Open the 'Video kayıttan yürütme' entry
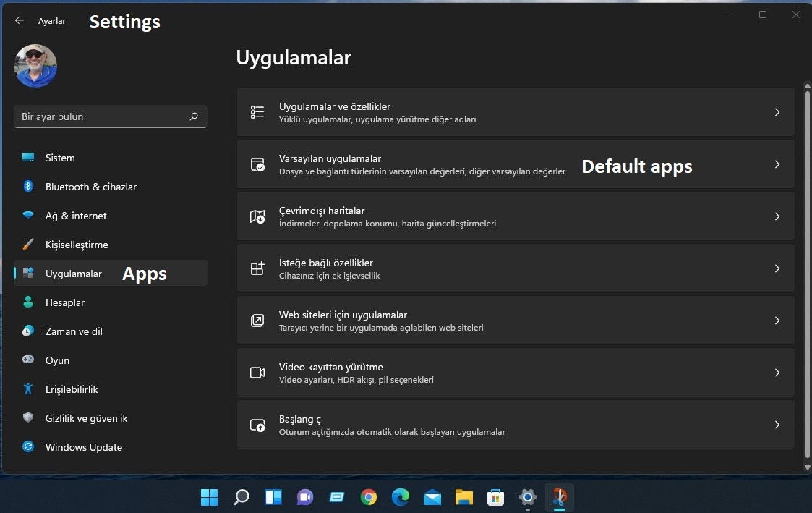The width and height of the screenshot is (812, 513). tap(516, 373)
